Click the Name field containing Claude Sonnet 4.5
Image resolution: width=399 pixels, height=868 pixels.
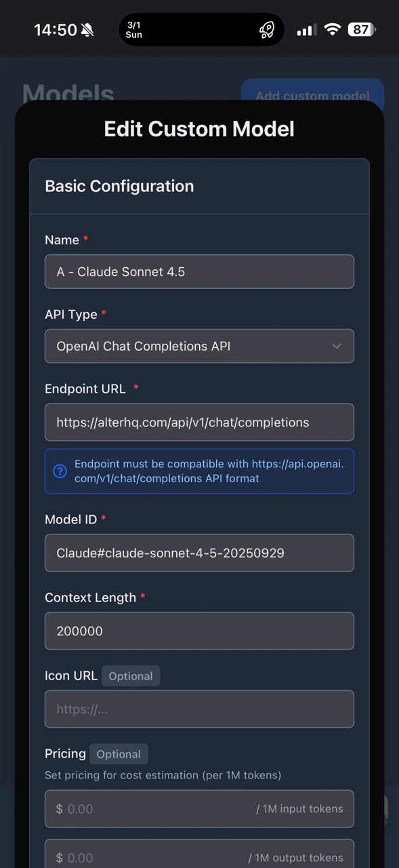coord(199,271)
